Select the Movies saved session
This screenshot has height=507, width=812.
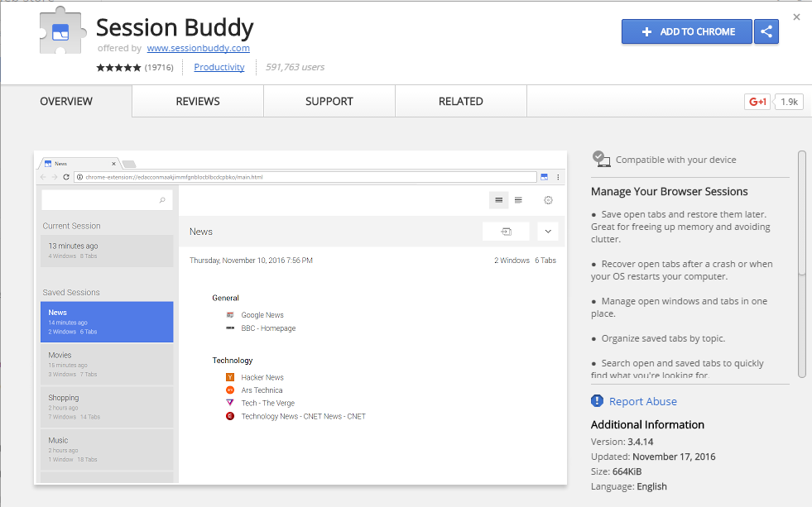pyautogui.click(x=107, y=364)
